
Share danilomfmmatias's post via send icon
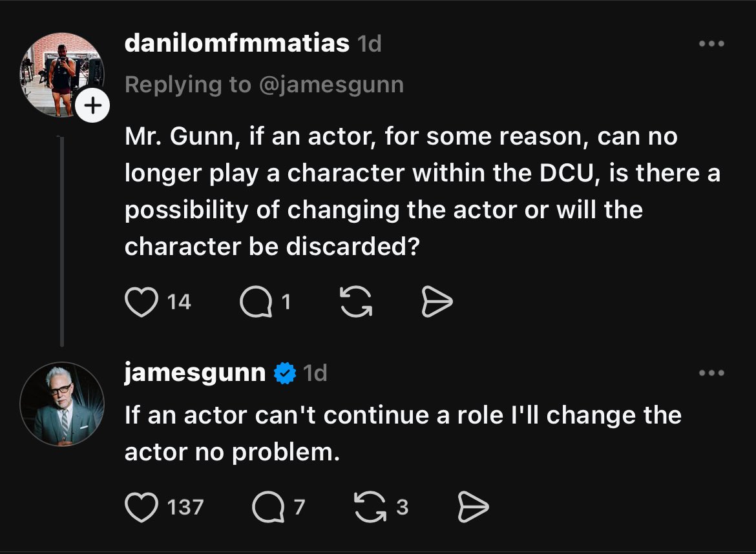pyautogui.click(x=437, y=302)
